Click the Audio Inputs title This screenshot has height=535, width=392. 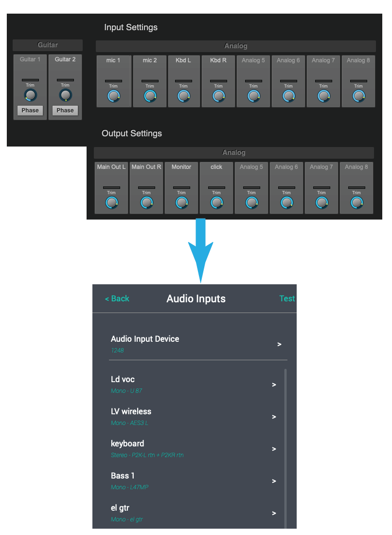click(x=196, y=298)
